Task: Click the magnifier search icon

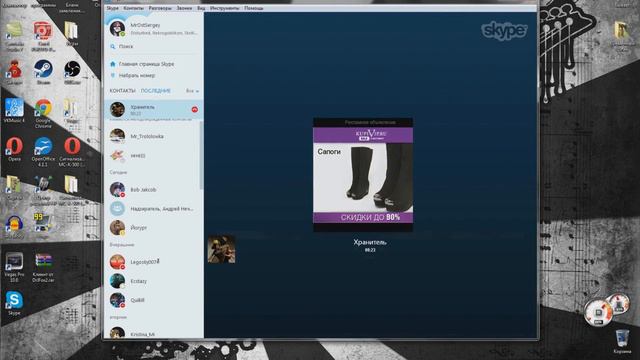Action: [113, 47]
